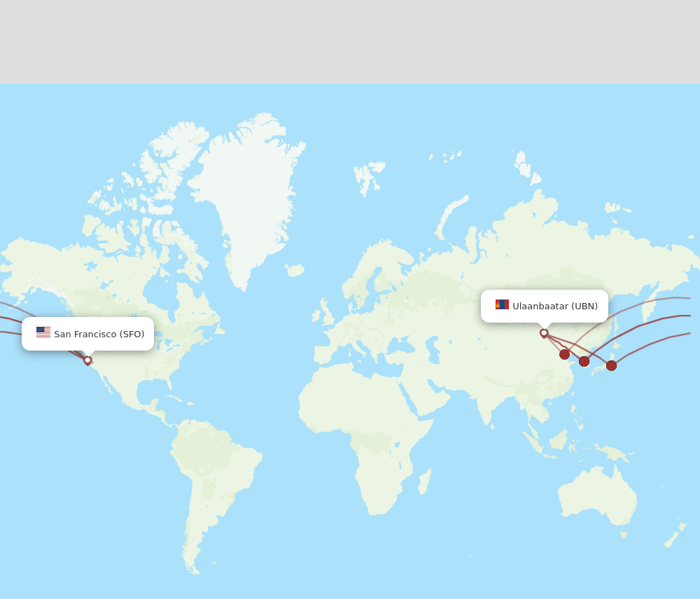This screenshot has width=700, height=599.
Task: Click the Ulaanbaatar (UBN) label
Action: 544,306
